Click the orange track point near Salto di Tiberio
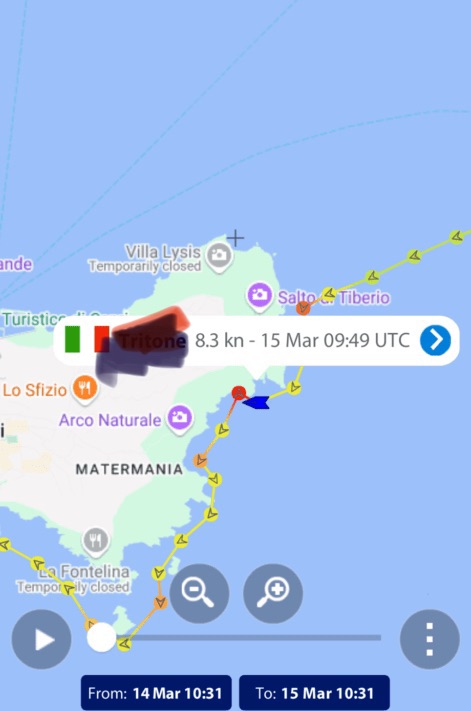This screenshot has height=711, width=471. coord(303,308)
